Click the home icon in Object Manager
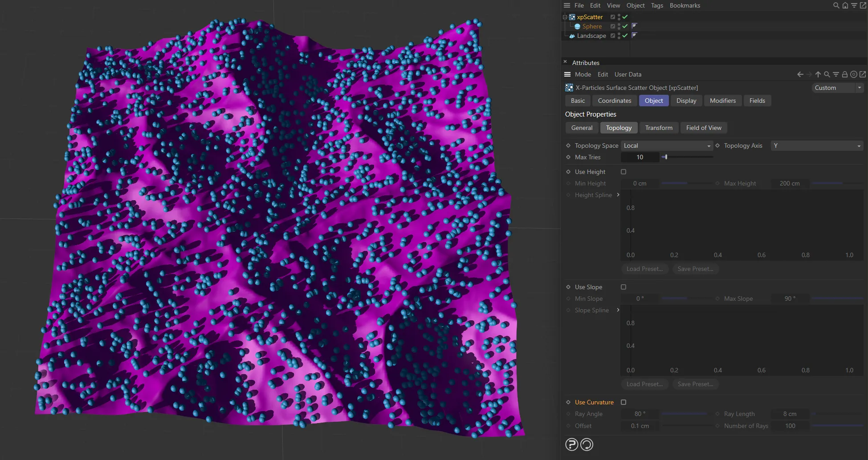 (845, 5)
